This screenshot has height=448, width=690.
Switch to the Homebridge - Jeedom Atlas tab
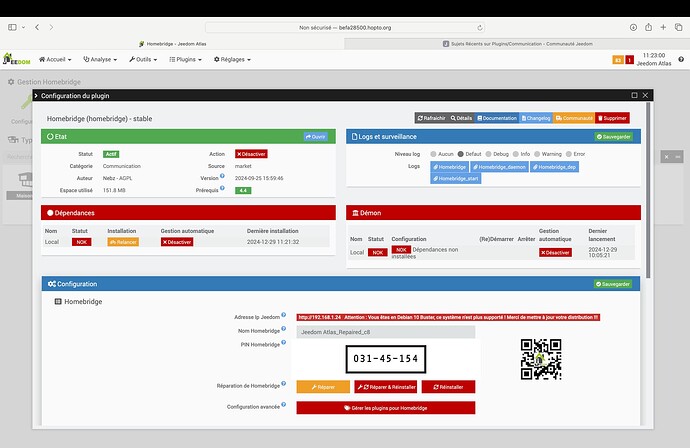point(172,44)
